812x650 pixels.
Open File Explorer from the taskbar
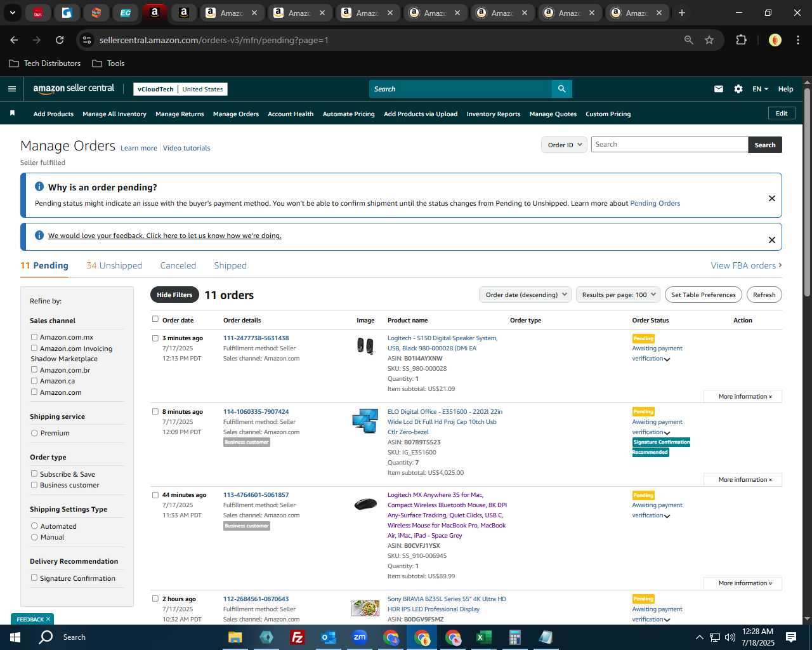coord(235,637)
